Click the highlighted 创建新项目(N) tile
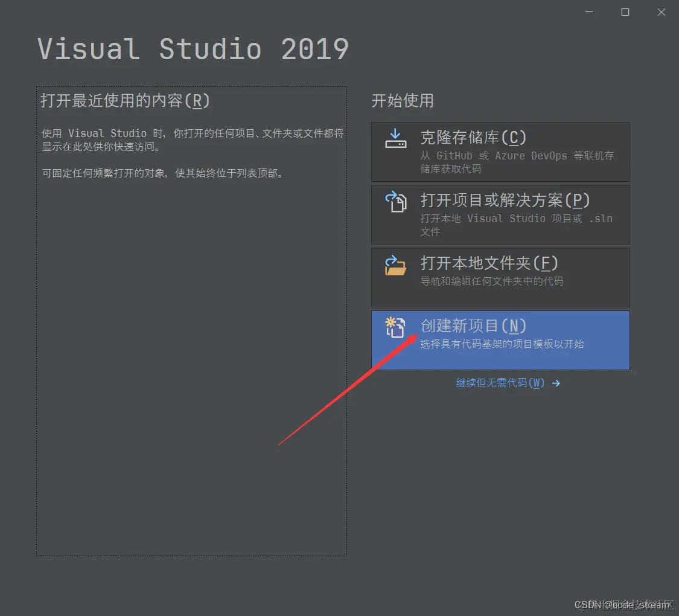 (x=500, y=339)
